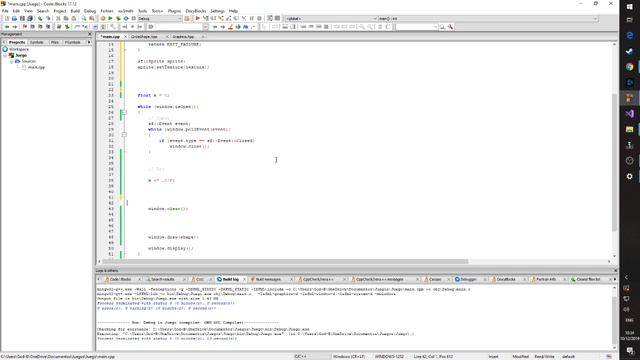
Task: Build and run using the gear-play icon
Action: click(118, 18)
